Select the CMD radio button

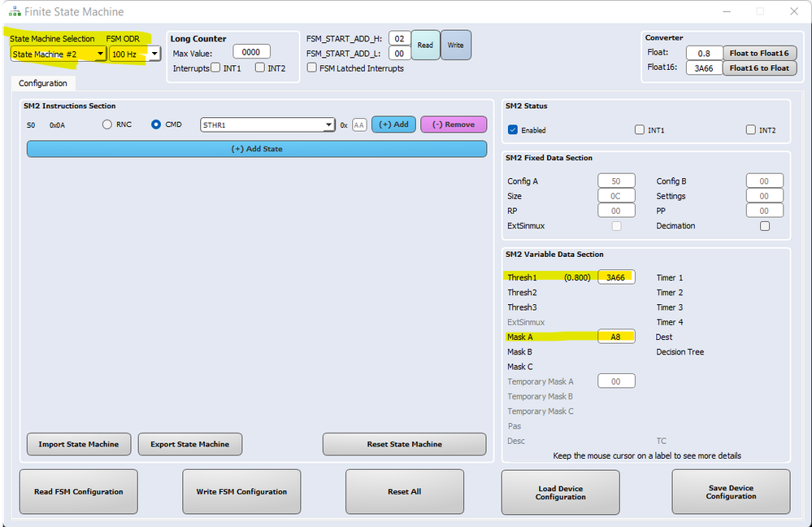(x=156, y=124)
